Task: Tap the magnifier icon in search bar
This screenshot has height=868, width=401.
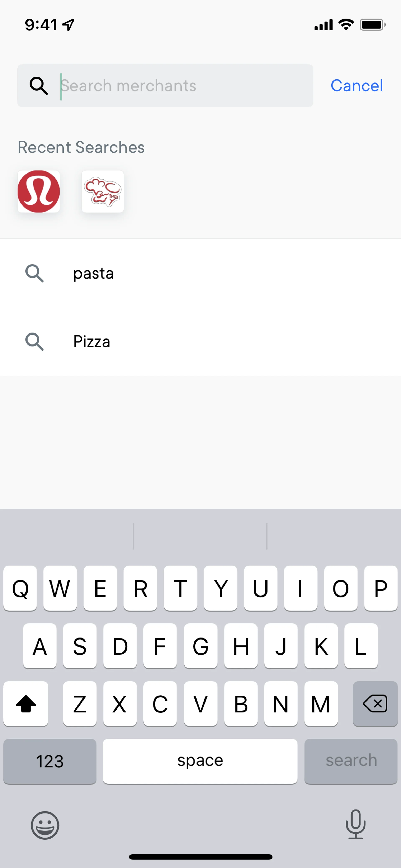Action: [x=39, y=86]
